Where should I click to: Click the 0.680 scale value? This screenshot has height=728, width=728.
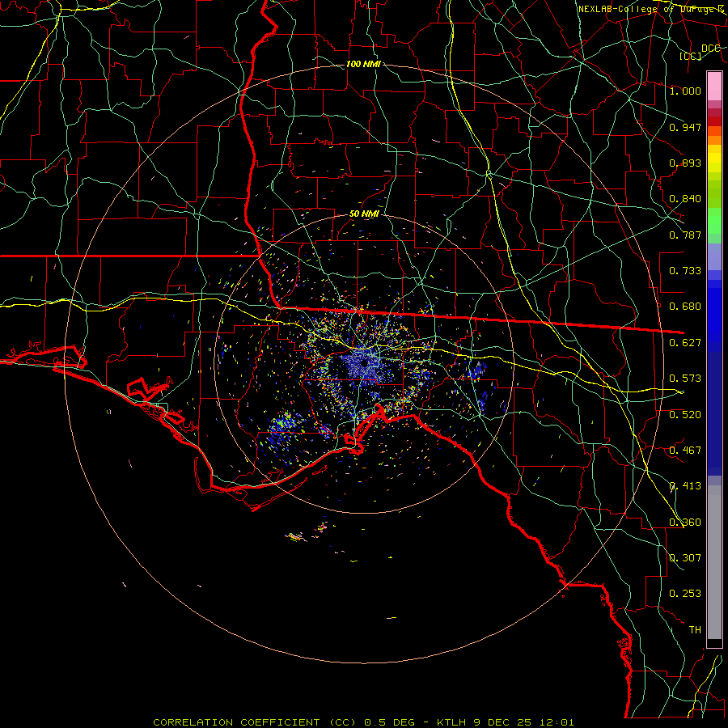685,307
